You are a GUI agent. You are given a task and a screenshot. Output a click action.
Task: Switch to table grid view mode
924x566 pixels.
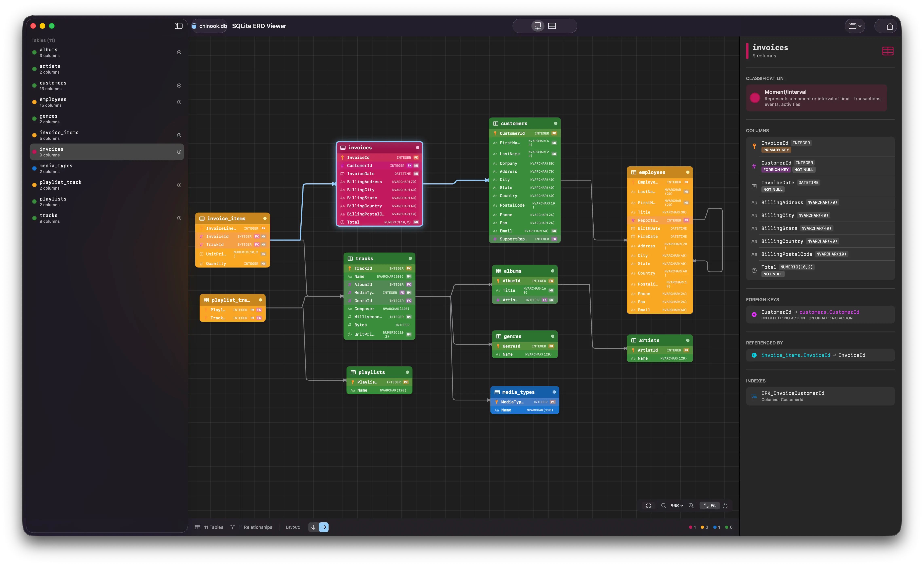point(552,26)
